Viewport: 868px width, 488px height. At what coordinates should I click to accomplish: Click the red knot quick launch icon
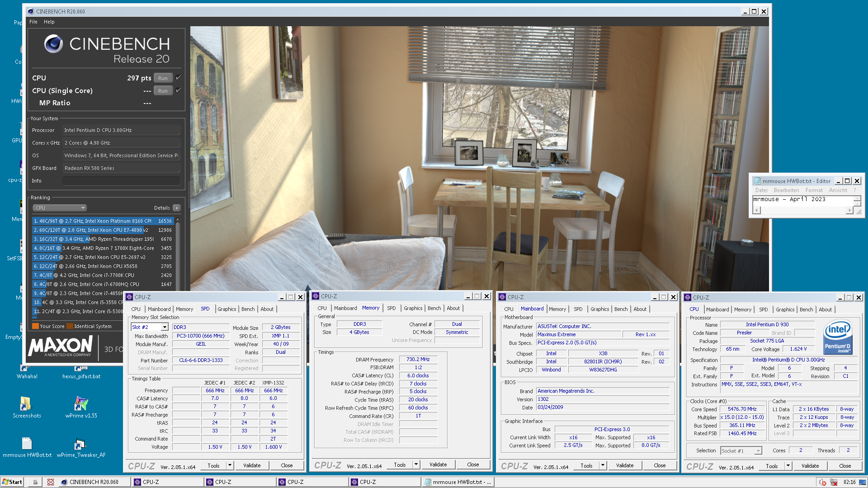pyautogui.click(x=51, y=482)
